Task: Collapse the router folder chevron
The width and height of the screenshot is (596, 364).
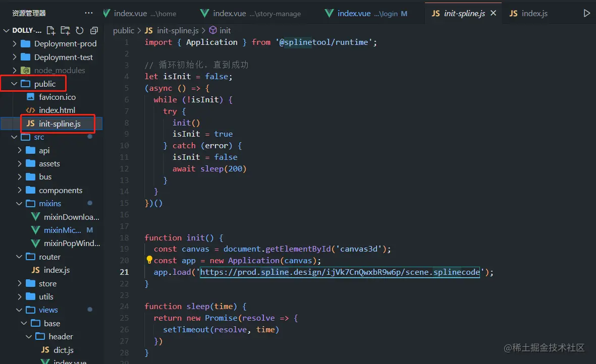Action: [19, 257]
